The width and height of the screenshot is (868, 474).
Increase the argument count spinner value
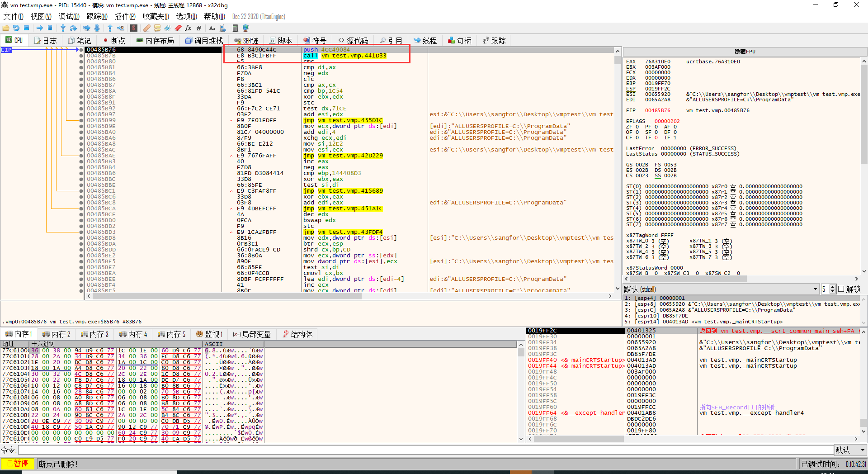pos(833,287)
